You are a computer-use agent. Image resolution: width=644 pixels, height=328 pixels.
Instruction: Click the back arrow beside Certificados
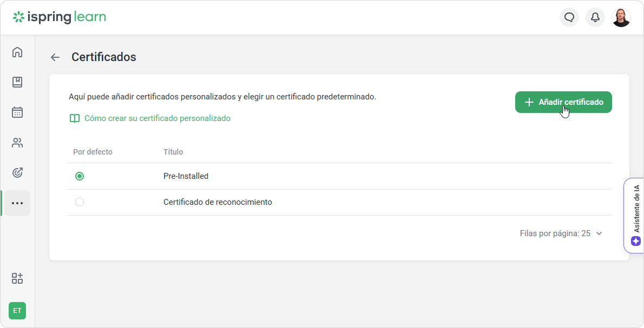[x=55, y=57]
